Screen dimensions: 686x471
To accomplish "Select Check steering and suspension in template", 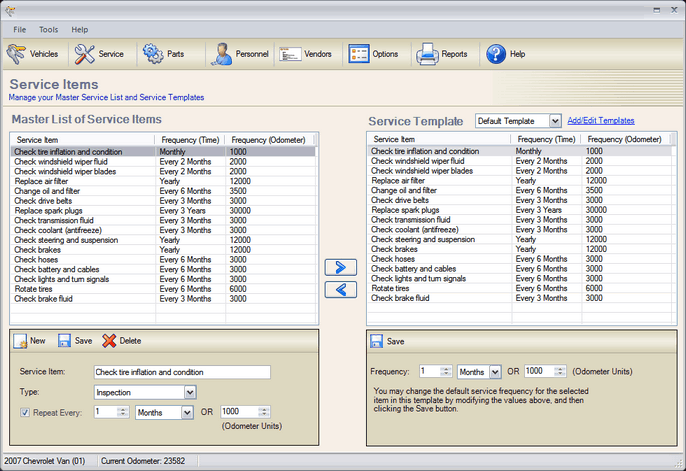I will point(519,239).
